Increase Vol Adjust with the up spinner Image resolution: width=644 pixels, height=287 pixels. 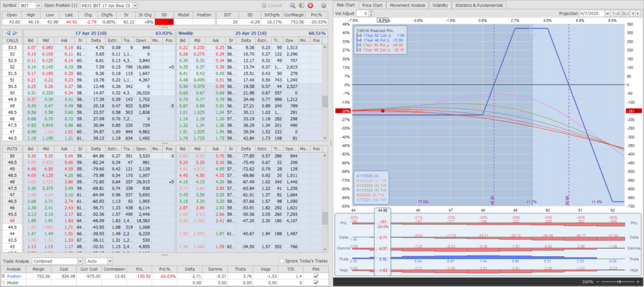pos(371,12)
